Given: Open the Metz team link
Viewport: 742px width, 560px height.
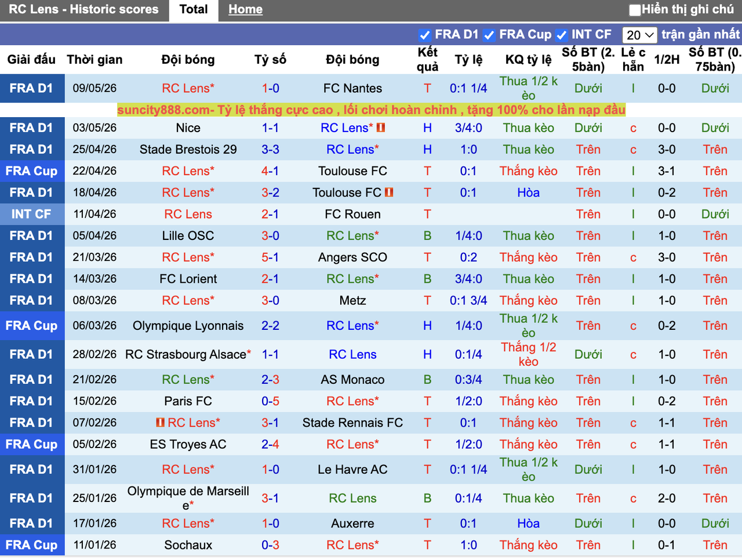Looking at the screenshot, I should (x=352, y=300).
